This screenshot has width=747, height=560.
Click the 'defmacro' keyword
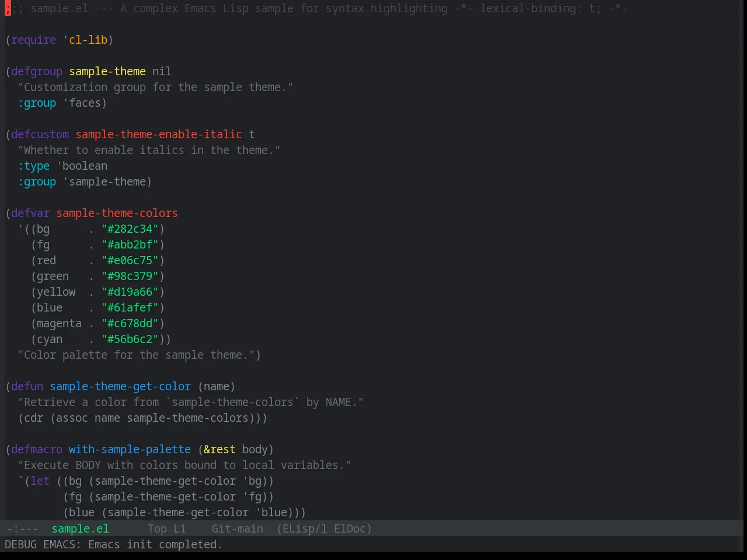click(37, 449)
